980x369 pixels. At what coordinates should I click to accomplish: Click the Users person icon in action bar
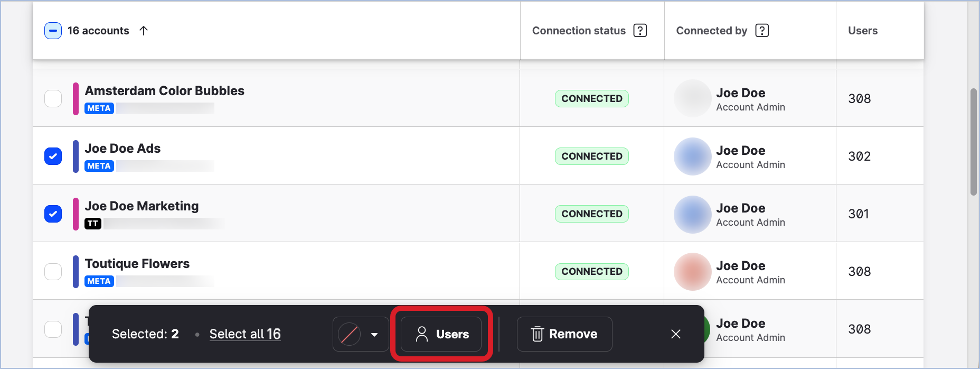pyautogui.click(x=422, y=334)
